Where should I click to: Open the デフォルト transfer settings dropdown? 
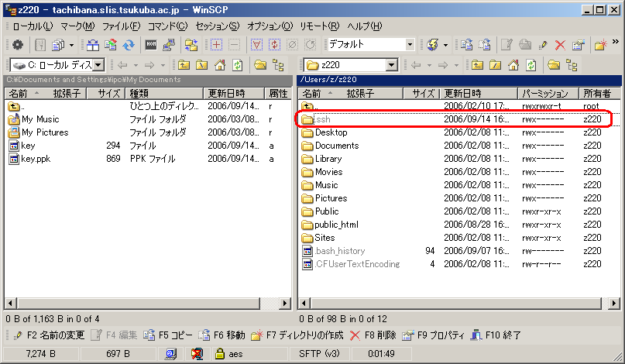[x=410, y=45]
